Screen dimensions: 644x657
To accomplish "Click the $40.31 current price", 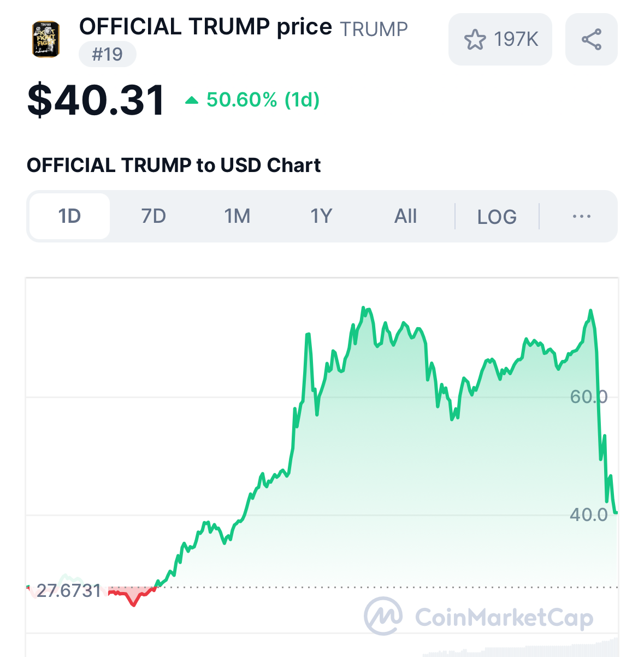I will click(96, 100).
